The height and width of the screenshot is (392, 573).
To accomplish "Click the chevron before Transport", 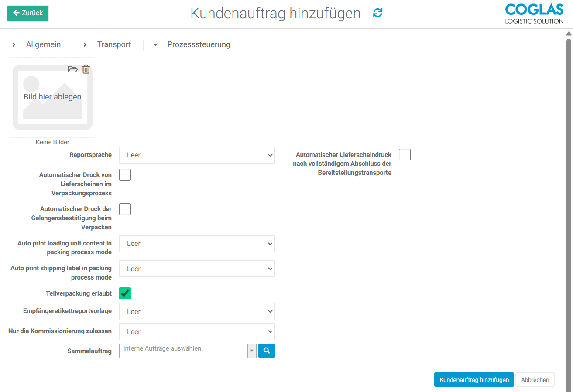I will point(85,44).
